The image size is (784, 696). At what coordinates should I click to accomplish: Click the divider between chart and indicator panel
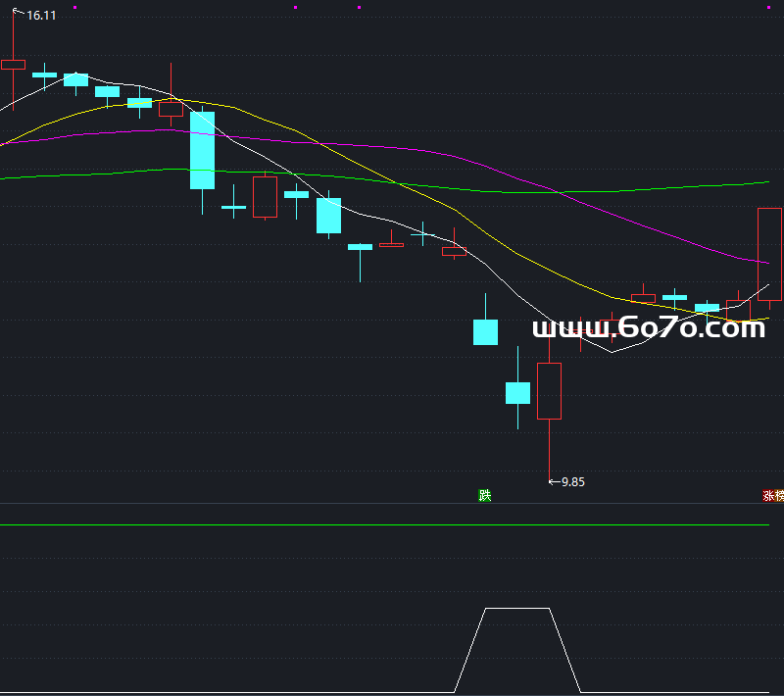392,504
